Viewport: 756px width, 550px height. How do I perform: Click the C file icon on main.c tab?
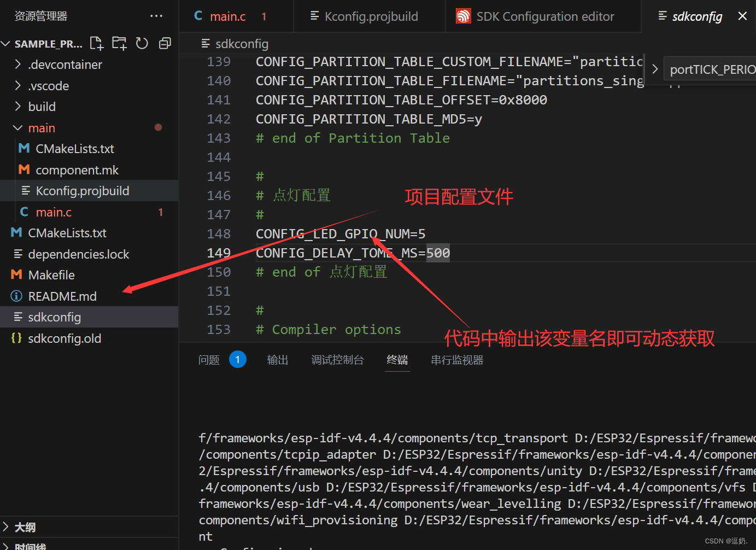198,16
